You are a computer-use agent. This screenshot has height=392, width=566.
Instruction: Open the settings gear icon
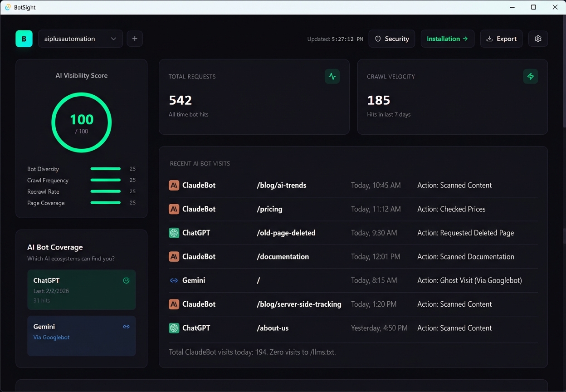[538, 39]
